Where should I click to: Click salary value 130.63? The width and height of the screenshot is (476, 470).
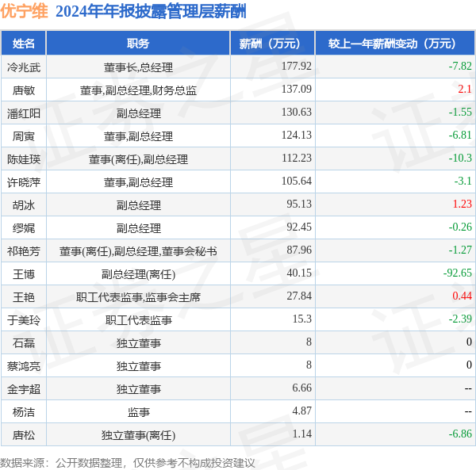pos(296,112)
